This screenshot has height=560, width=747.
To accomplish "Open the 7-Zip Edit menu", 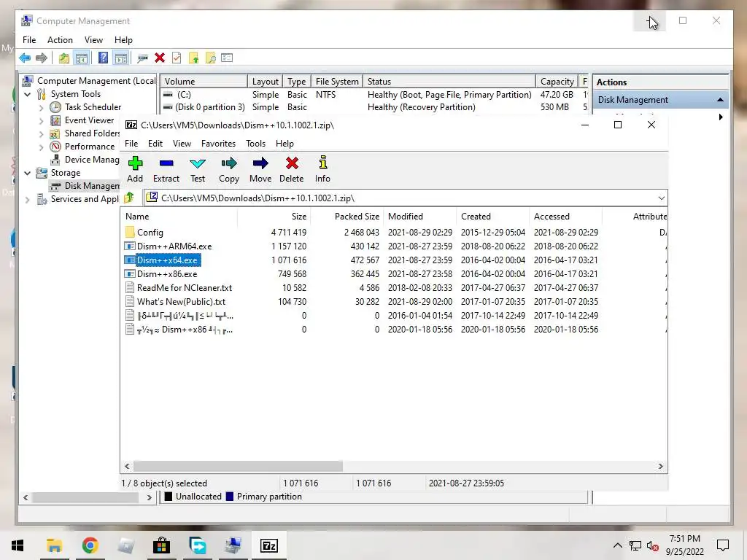I will [x=155, y=144].
